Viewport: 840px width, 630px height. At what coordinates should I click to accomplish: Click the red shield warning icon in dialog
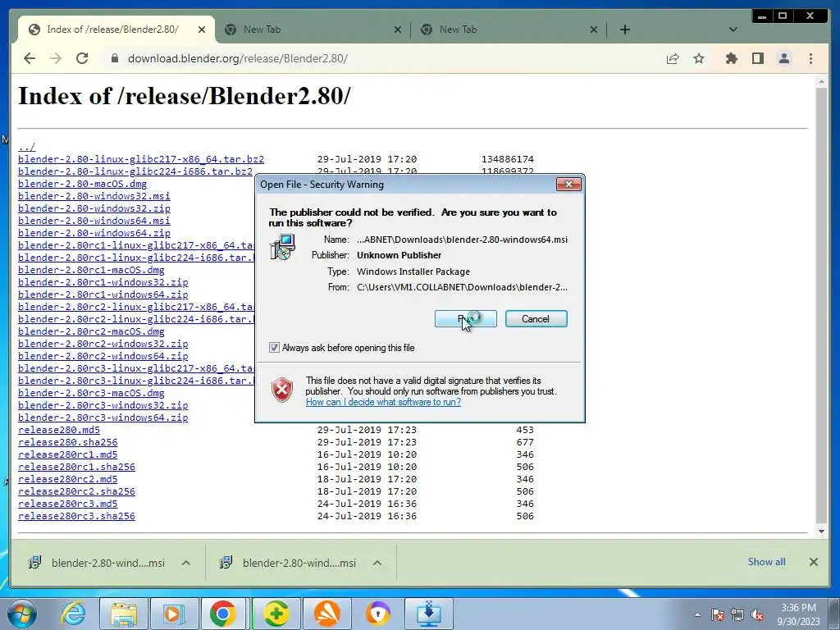(x=282, y=390)
